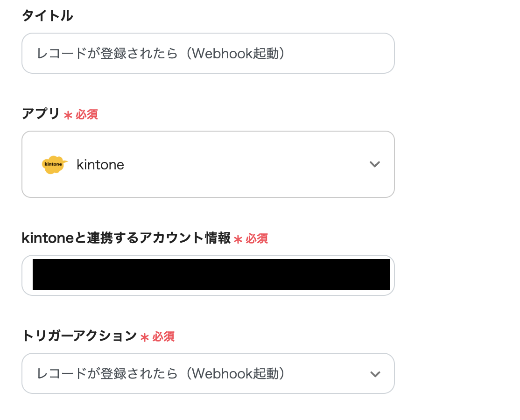The width and height of the screenshot is (520, 420).
Task: Expand the アプリ dropdown chevron arrow
Action: coord(374,164)
